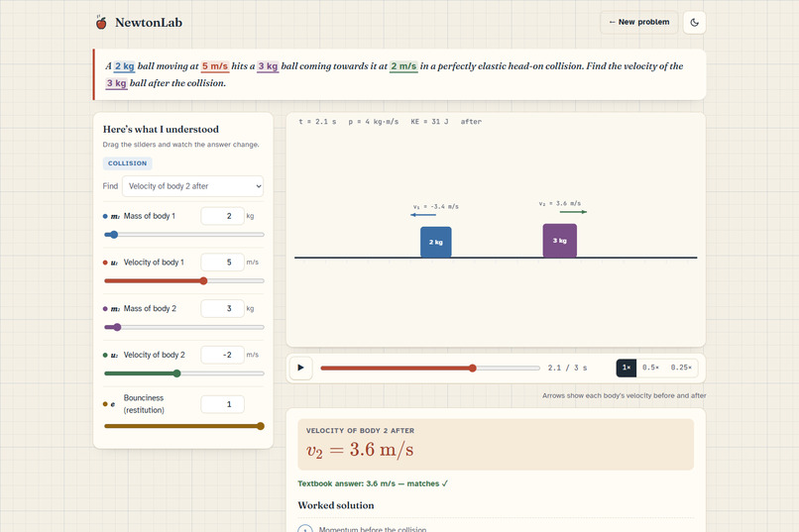
Task: Click the highlighted 5 m/s in problem
Action: [x=214, y=66]
